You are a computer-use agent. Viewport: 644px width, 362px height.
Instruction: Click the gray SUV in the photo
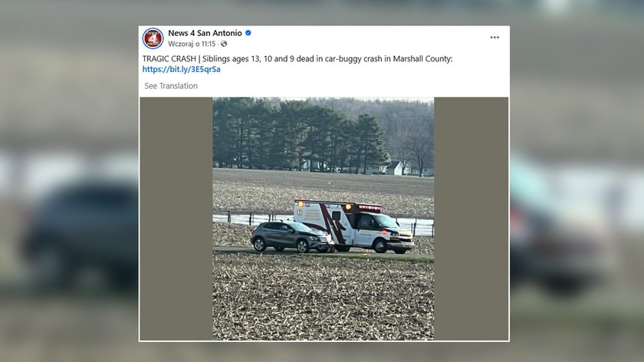click(x=292, y=237)
